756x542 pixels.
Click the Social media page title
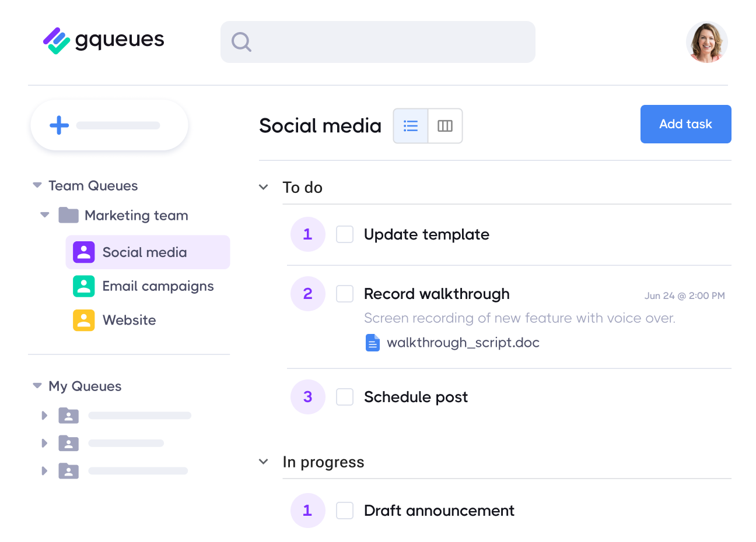(x=320, y=126)
